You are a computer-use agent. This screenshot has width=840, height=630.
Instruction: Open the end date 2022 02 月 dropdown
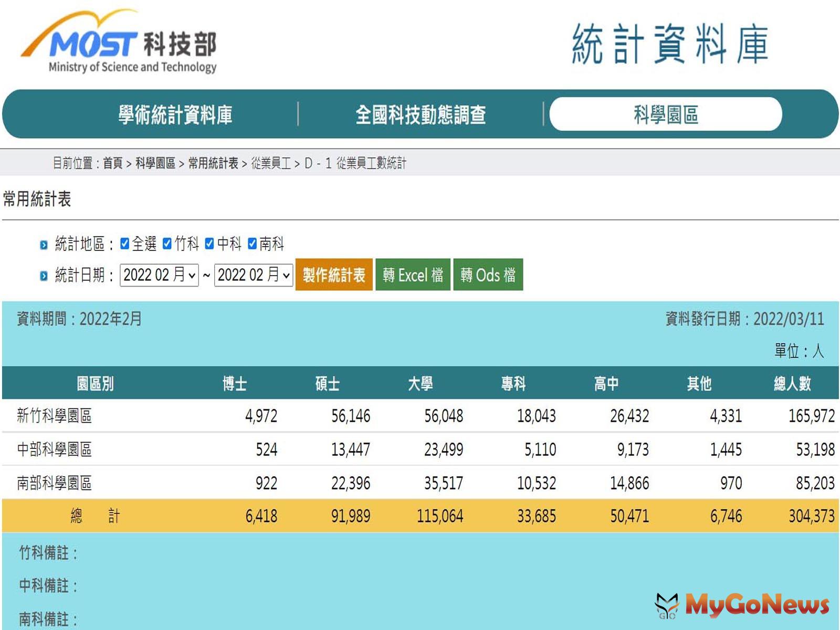(253, 275)
